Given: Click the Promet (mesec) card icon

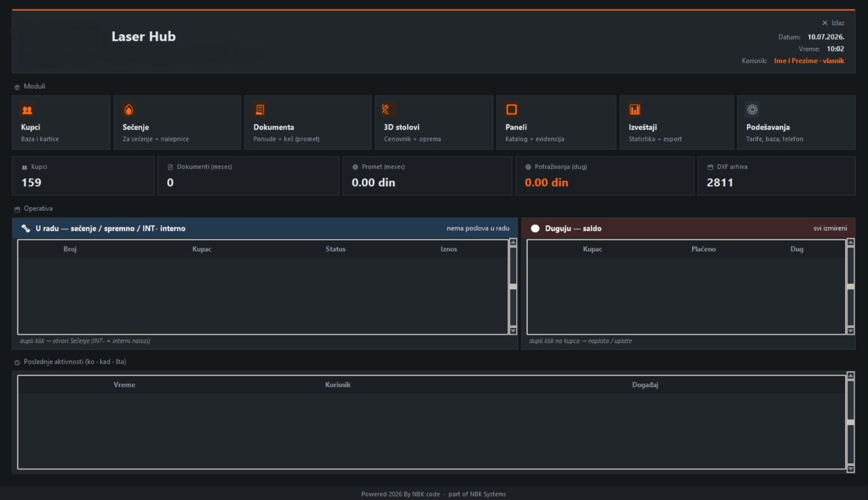Looking at the screenshot, I should coord(355,167).
